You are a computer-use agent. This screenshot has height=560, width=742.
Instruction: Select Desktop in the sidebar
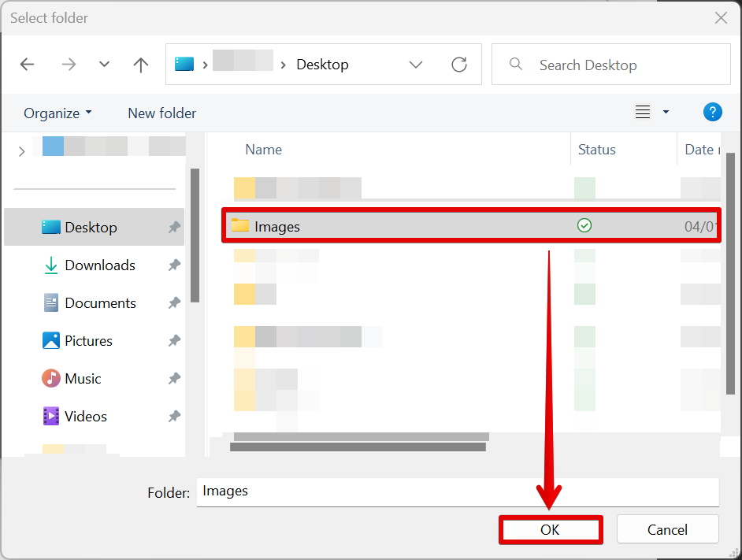[x=95, y=227]
